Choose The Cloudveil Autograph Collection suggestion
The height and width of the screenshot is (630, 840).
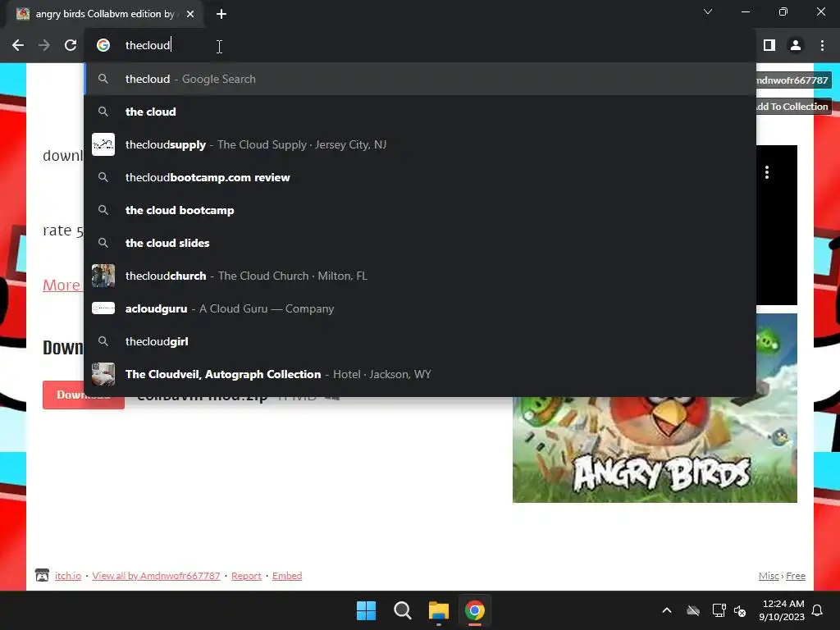(420, 374)
